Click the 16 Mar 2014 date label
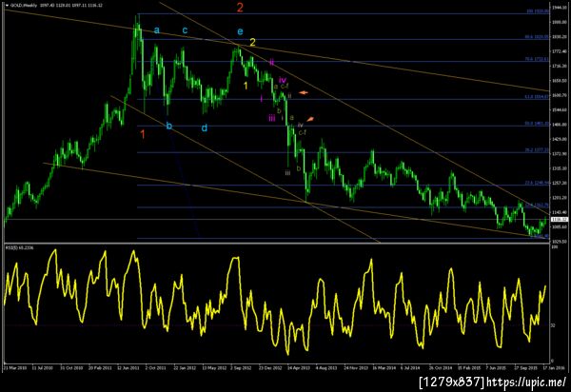 384,368
